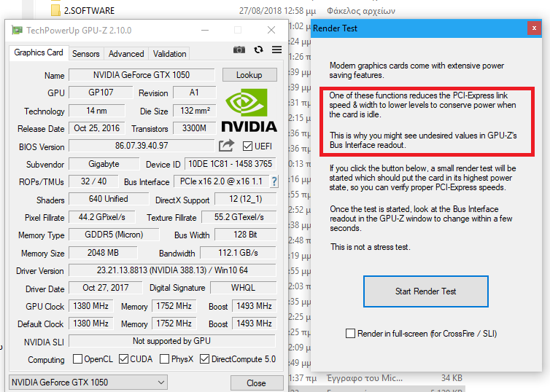The height and width of the screenshot is (392, 550).
Task: Open the 2.SOFTWARE folder icon
Action: 55,10
